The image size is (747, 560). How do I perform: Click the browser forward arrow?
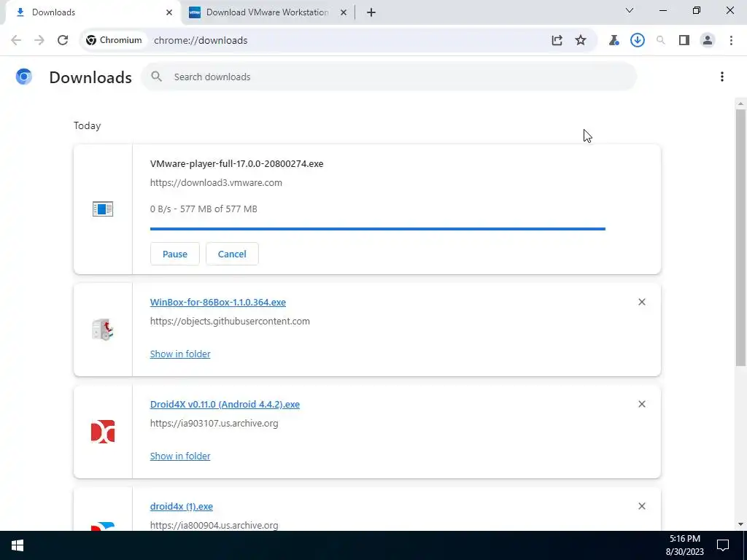coord(39,41)
